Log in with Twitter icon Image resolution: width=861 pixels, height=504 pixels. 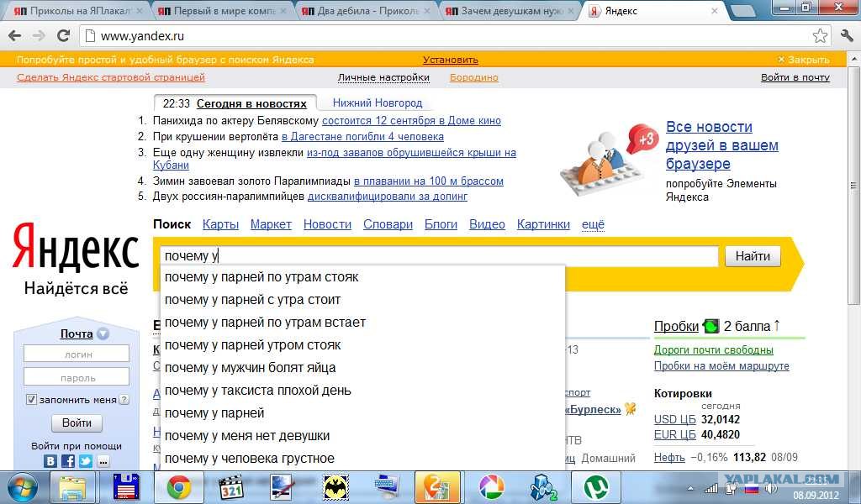coord(86,461)
